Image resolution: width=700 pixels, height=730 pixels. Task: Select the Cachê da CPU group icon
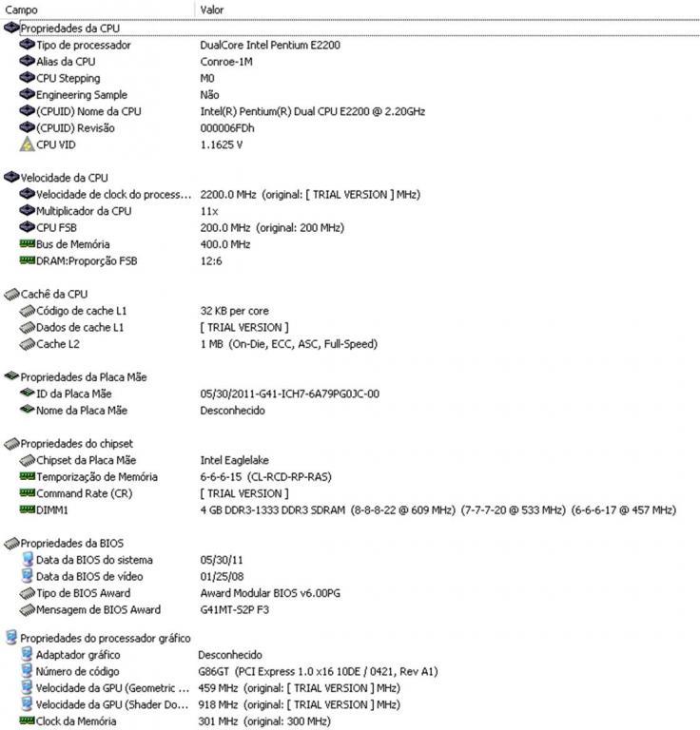(x=11, y=295)
